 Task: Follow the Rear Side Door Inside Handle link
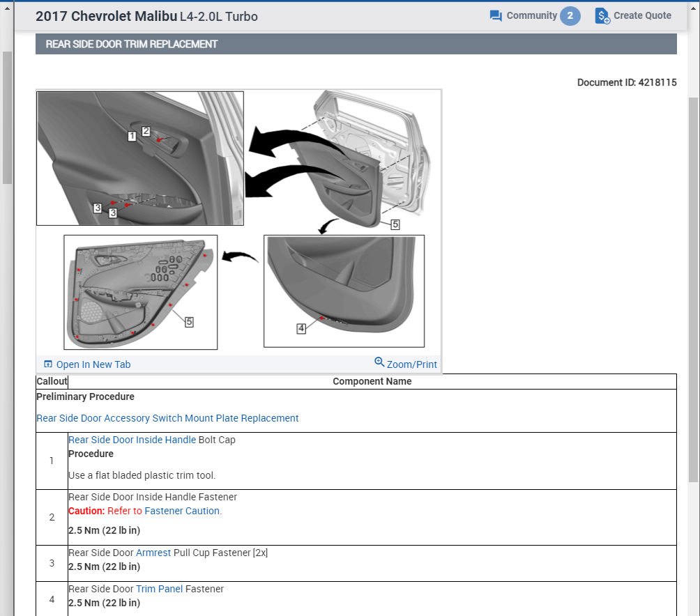coord(132,440)
